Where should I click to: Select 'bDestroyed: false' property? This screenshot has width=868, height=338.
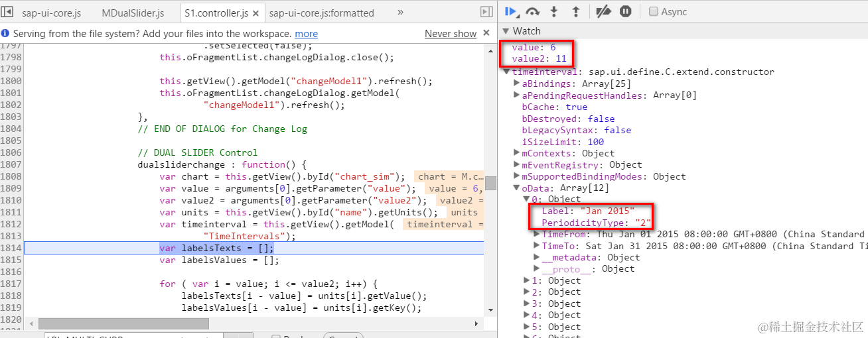pyautogui.click(x=568, y=119)
